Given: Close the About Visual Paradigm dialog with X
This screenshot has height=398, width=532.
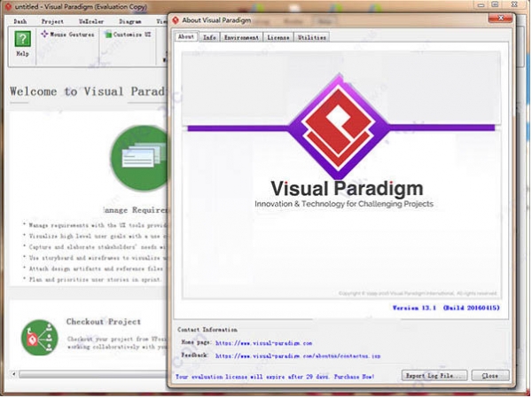Looking at the screenshot, I should [x=500, y=18].
